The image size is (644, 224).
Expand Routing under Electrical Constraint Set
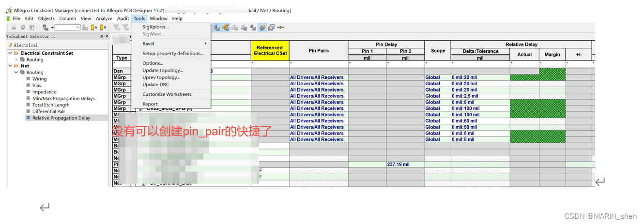tap(16, 60)
